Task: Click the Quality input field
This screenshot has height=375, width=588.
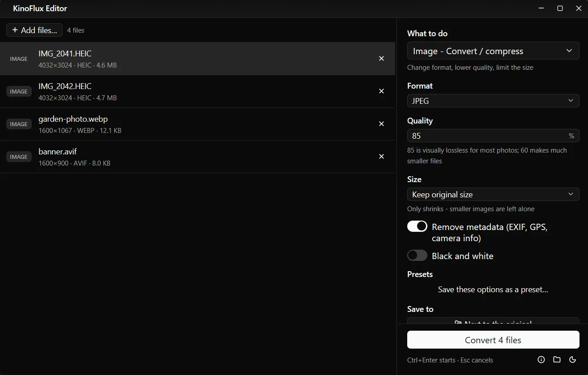Action: click(x=493, y=136)
